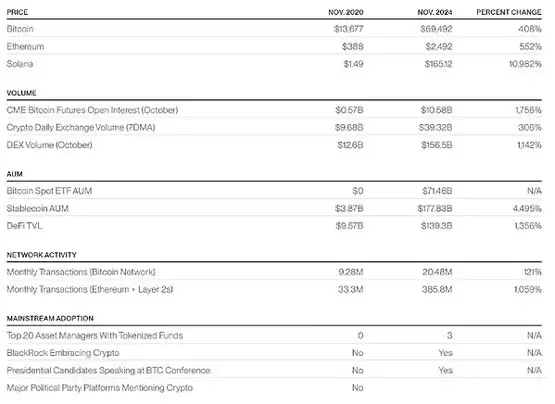Select the Bitcoin row label

pyautogui.click(x=20, y=29)
